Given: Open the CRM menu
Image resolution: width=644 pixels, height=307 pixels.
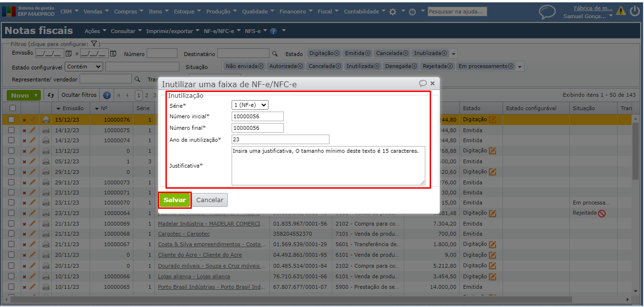Looking at the screenshot, I should point(70,11).
